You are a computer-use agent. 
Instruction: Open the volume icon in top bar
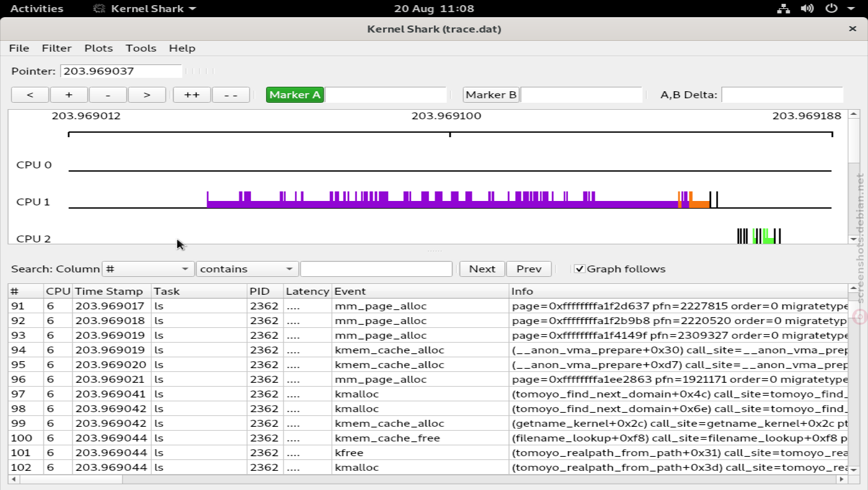[807, 9]
